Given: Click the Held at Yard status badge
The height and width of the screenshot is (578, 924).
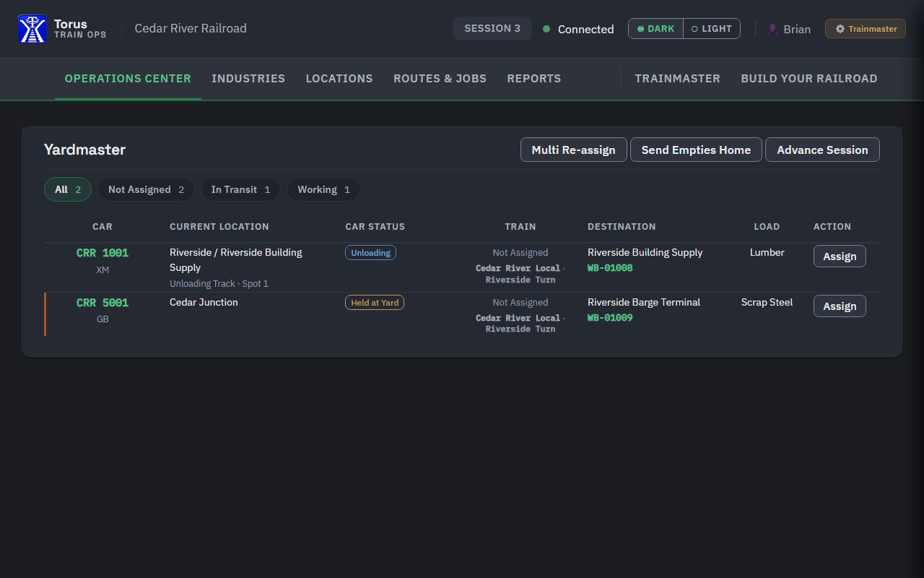Looking at the screenshot, I should 375,303.
